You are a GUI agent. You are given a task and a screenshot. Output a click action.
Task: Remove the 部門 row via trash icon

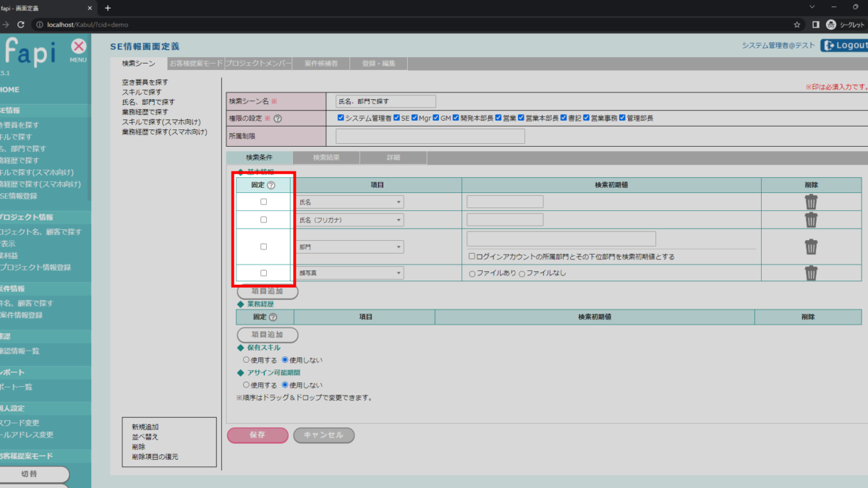[811, 247]
